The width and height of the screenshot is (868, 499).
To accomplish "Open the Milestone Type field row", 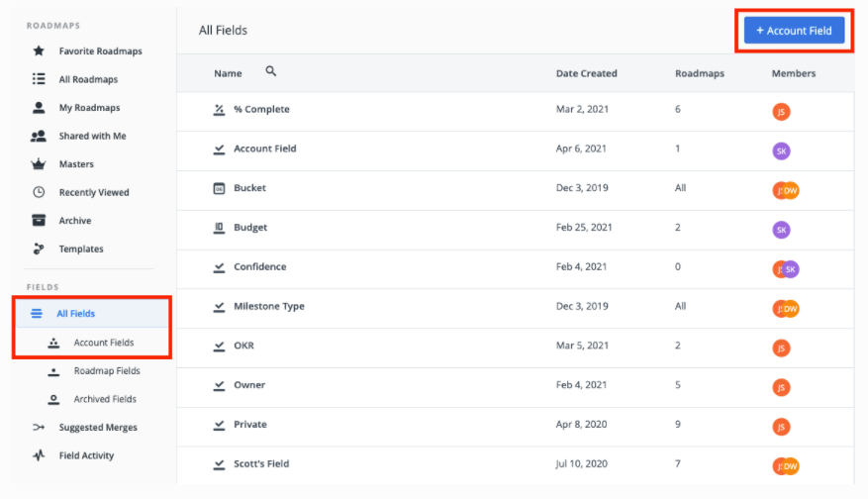I will tap(268, 307).
